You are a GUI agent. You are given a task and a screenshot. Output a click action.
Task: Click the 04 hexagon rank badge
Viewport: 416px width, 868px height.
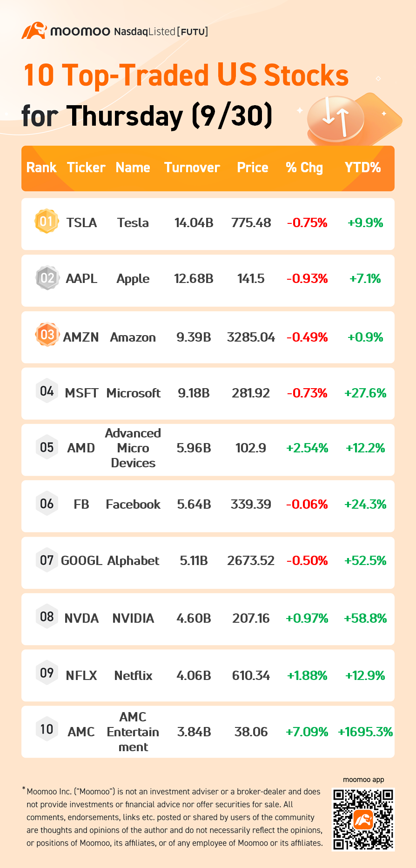tap(47, 391)
